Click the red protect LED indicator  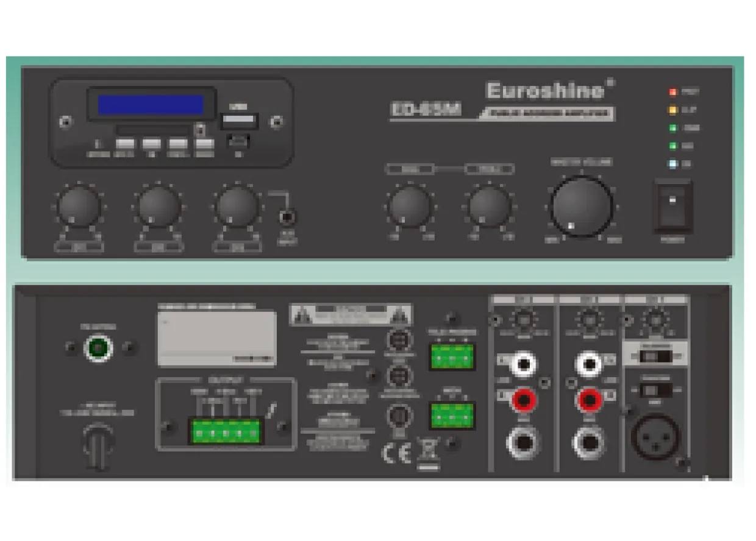tap(674, 92)
